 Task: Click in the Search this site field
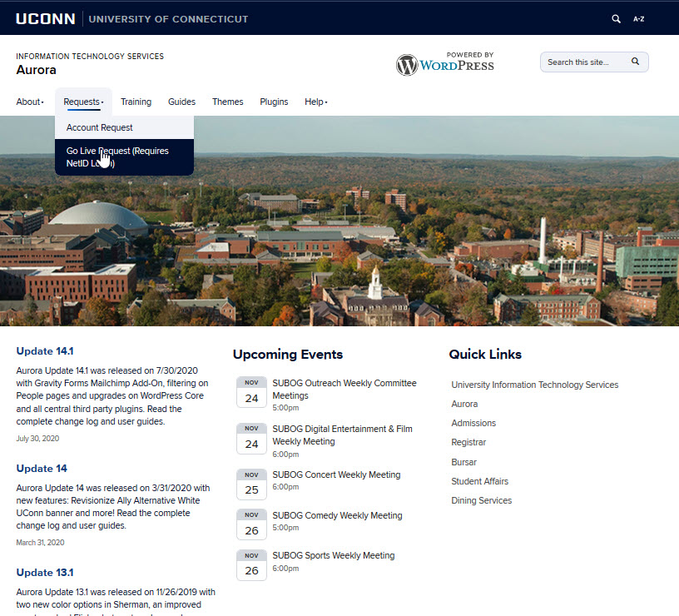pos(584,62)
